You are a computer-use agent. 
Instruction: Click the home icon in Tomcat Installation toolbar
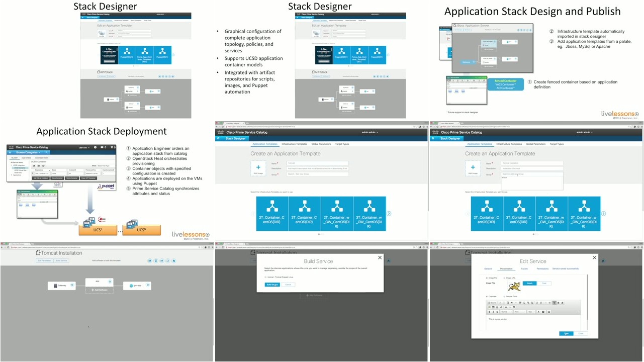(x=173, y=261)
